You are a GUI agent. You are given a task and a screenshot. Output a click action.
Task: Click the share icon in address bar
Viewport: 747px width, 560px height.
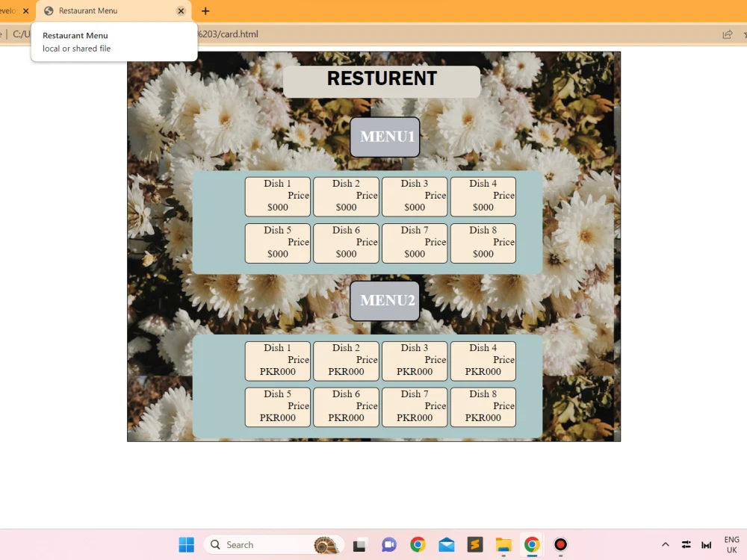[728, 34]
